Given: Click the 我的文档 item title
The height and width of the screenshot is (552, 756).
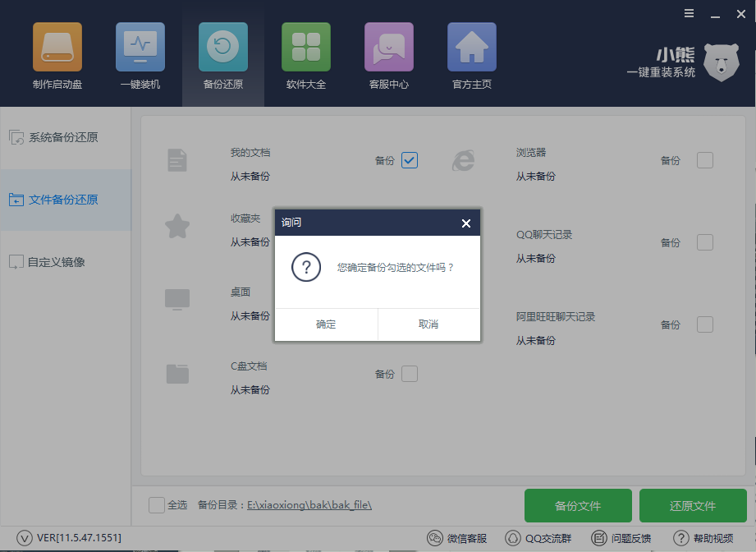Looking at the screenshot, I should [x=250, y=153].
